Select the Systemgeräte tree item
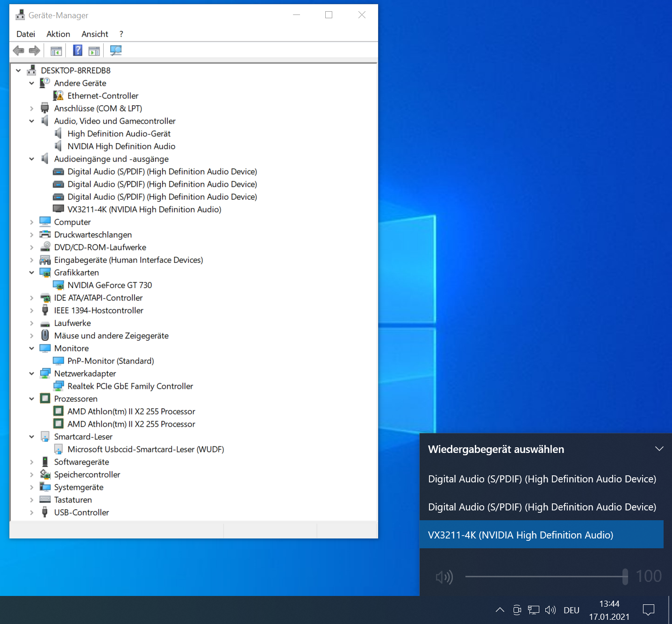This screenshot has height=624, width=672. tap(79, 487)
